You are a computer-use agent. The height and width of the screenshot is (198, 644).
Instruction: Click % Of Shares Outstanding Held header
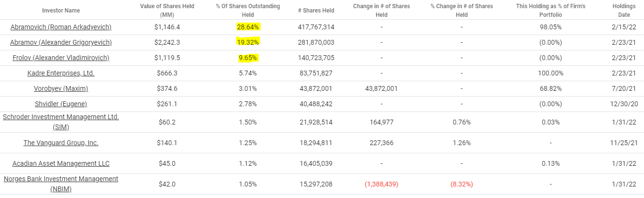coord(248,11)
